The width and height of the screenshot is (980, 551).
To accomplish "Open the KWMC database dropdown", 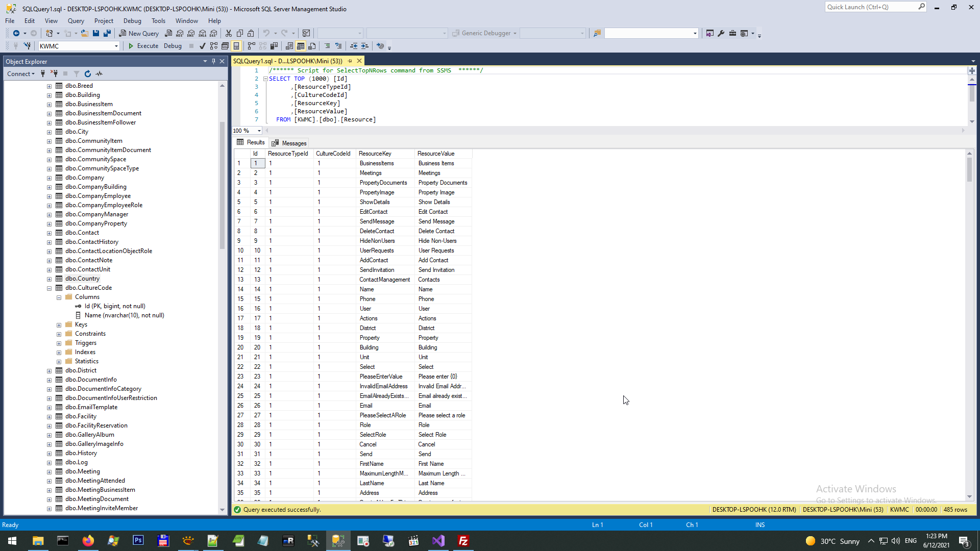I will 116,46.
